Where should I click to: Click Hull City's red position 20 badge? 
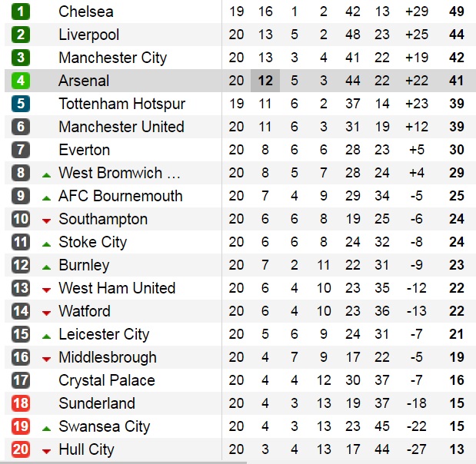tap(21, 449)
